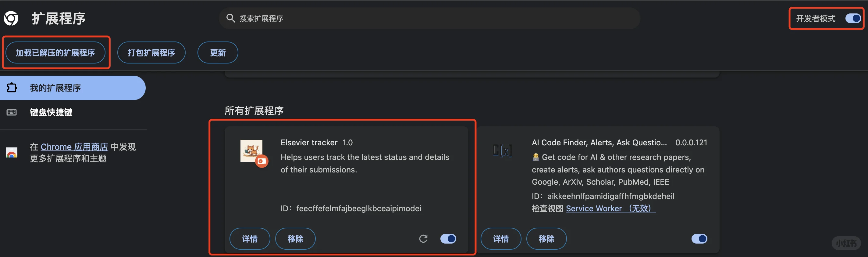
Task: Disable the Elsevier tracker extension toggle
Action: (448, 239)
